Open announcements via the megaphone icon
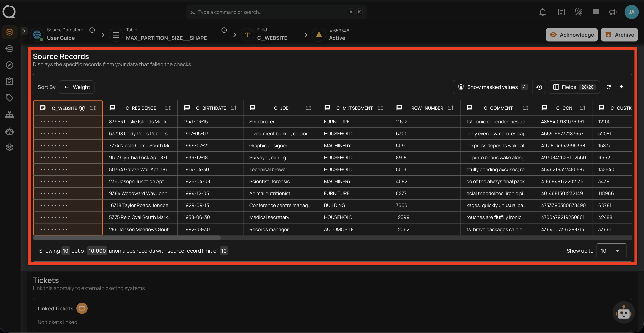Image resolution: width=644 pixels, height=333 pixels. point(612,12)
